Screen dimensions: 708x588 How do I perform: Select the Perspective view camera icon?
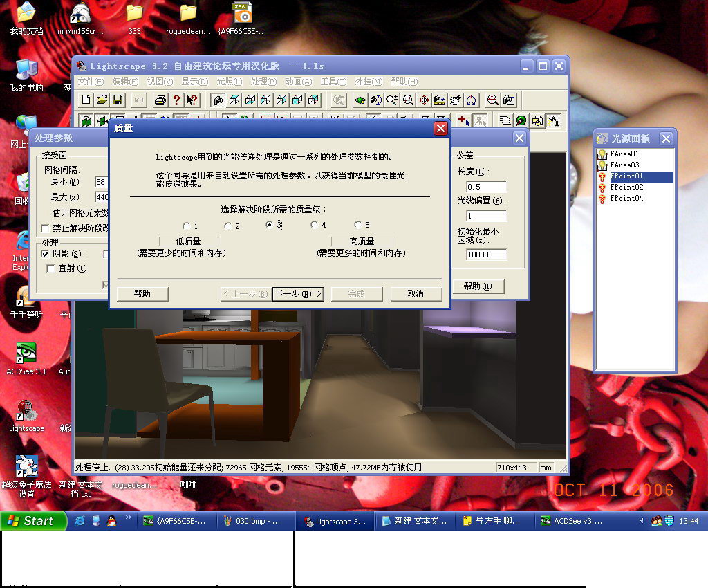click(218, 100)
